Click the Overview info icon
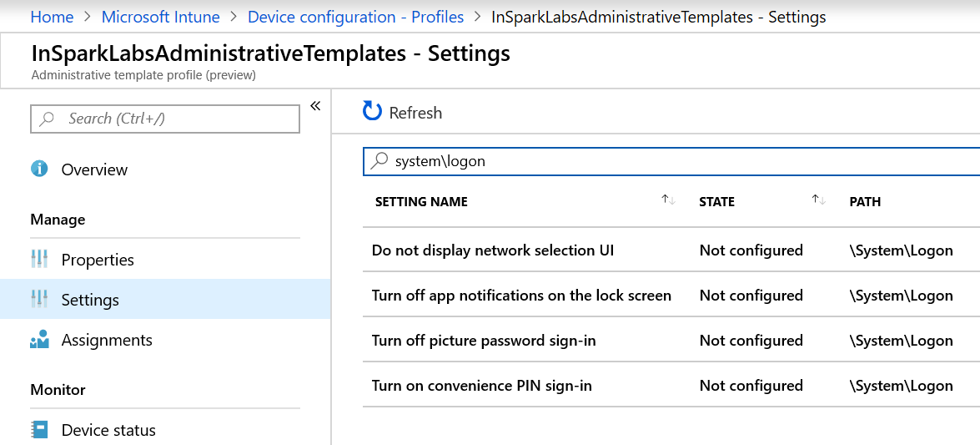The height and width of the screenshot is (445, 980). [x=39, y=169]
